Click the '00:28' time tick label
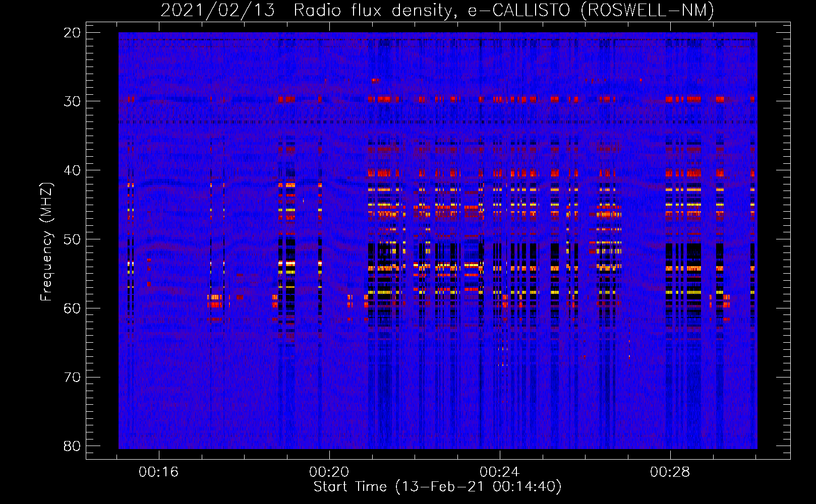Viewport: 816px width, 504px height. pyautogui.click(x=670, y=472)
